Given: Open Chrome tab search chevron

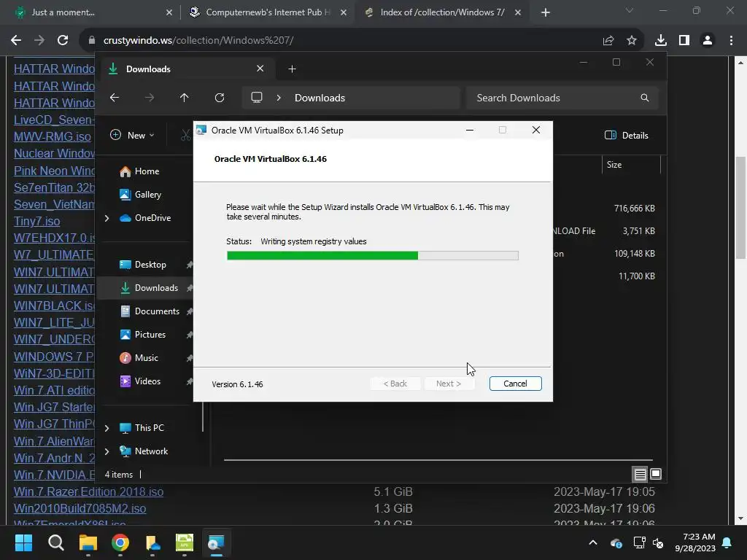Looking at the screenshot, I should click(x=630, y=10).
